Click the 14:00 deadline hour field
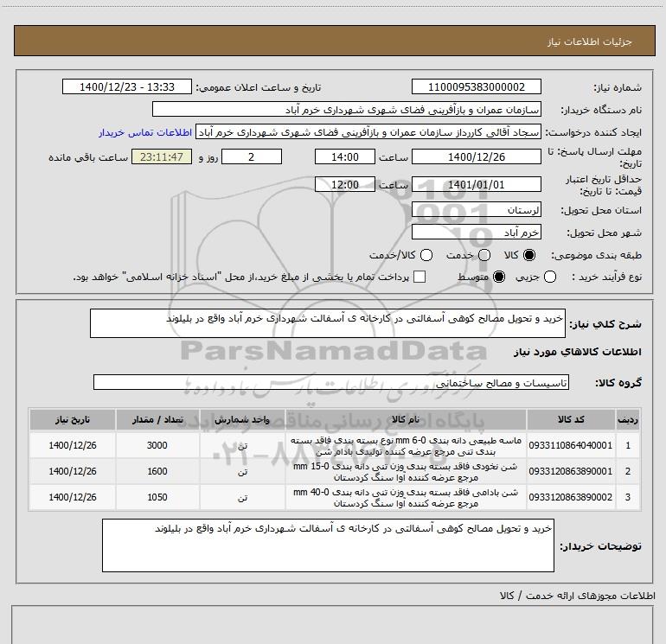666x644 pixels. click(x=345, y=156)
